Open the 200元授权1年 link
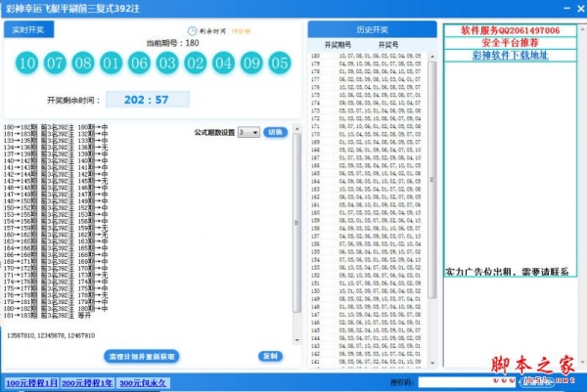 tap(87, 383)
